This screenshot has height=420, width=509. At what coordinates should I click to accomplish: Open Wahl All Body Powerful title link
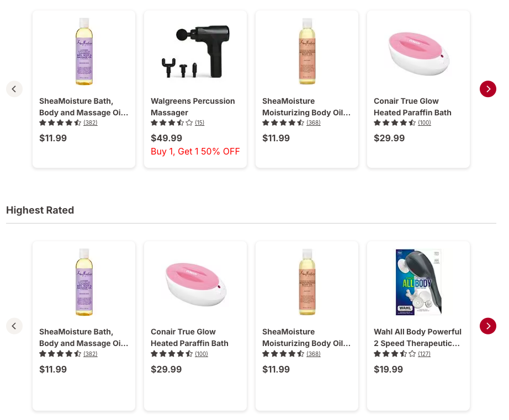pyautogui.click(x=417, y=337)
